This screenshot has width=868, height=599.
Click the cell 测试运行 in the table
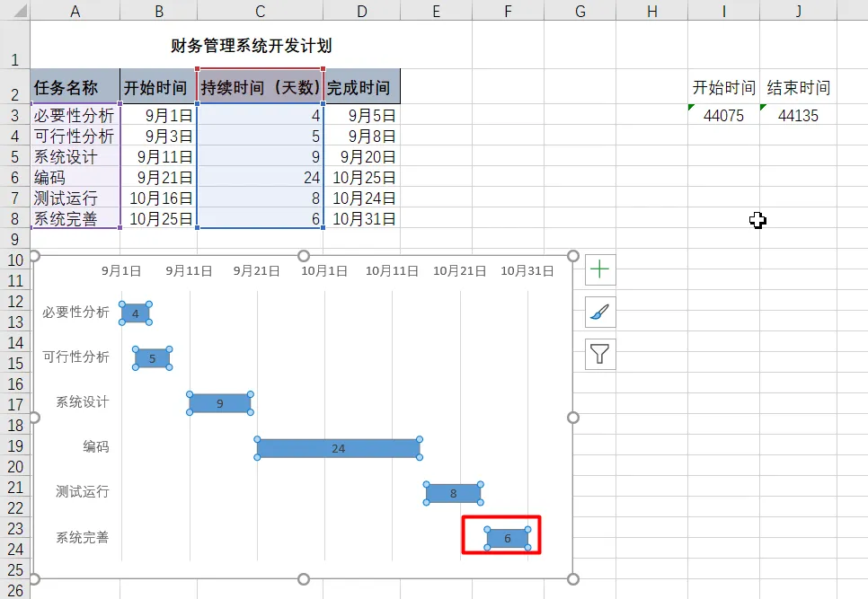[x=75, y=198]
